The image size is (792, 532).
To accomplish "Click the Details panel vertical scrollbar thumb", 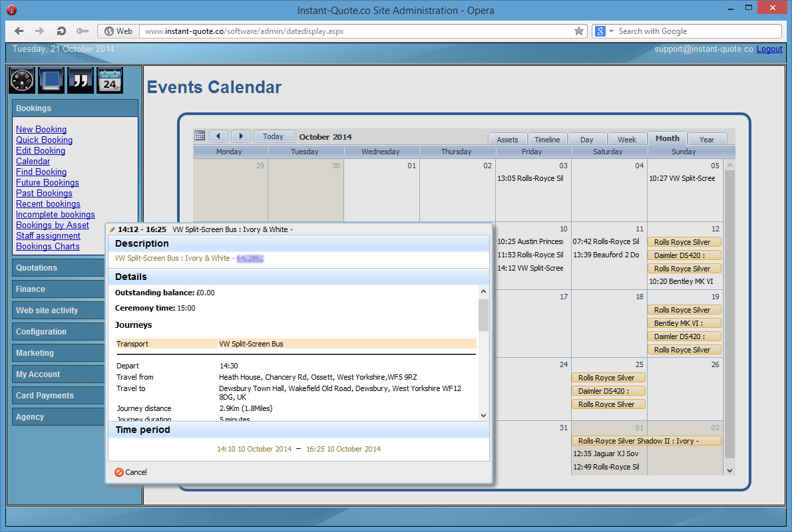I will tap(483, 315).
